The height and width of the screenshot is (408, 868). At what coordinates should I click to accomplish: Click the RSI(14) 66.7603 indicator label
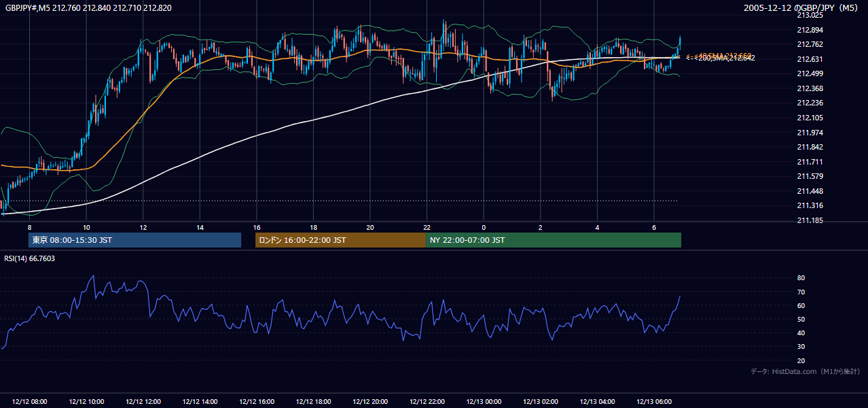pos(30,258)
